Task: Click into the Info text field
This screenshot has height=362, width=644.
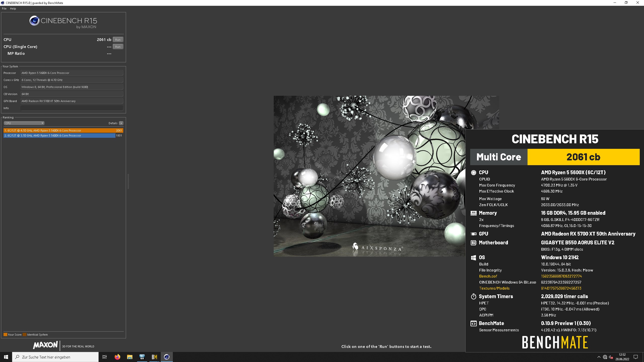Action: (72, 108)
